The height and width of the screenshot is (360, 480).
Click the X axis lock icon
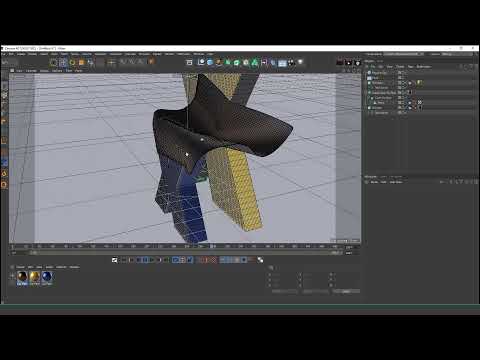[123, 62]
